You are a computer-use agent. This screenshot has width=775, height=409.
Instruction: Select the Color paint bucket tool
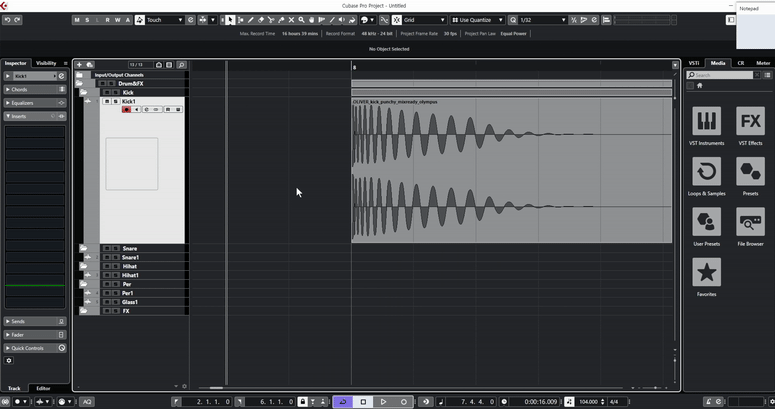pyautogui.click(x=352, y=20)
